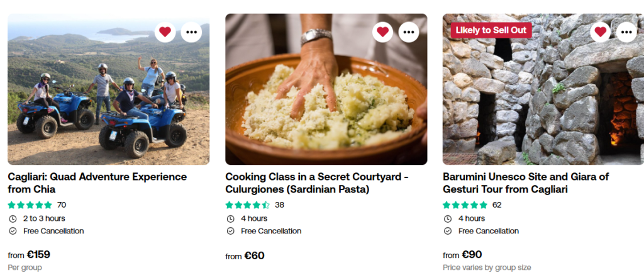Screen dimensions: 644x275
Task: Toggle wishlist heart on Quad Adventure card
Action: (x=165, y=31)
